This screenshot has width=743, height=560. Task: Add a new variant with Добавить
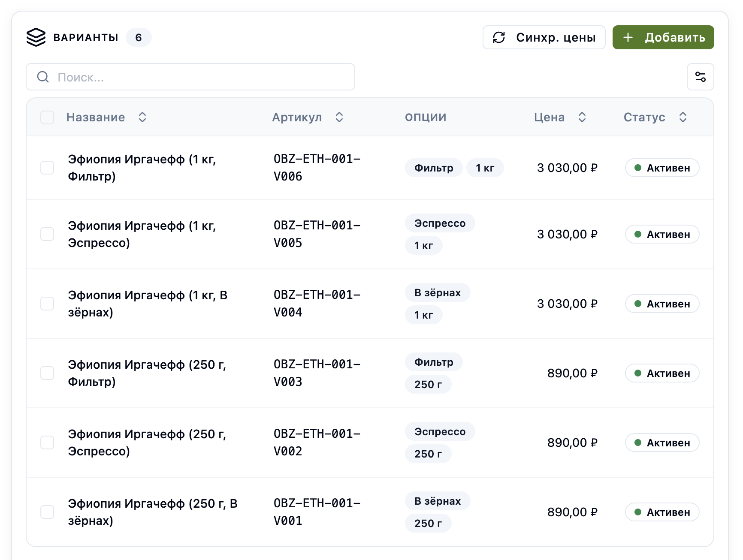point(663,37)
